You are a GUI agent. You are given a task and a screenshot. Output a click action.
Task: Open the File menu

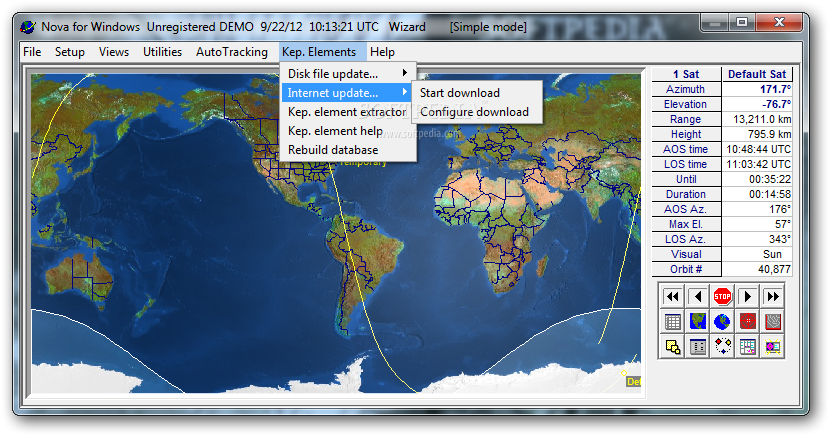point(32,52)
